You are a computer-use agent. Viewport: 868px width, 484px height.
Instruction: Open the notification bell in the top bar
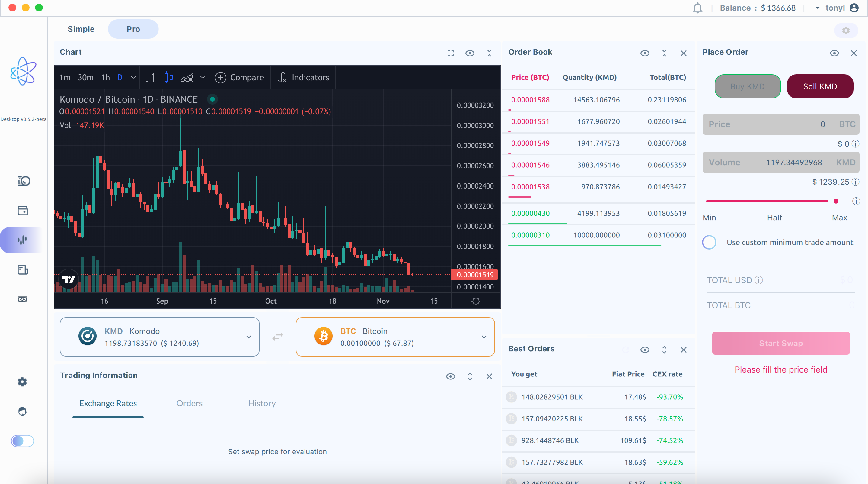(x=697, y=8)
